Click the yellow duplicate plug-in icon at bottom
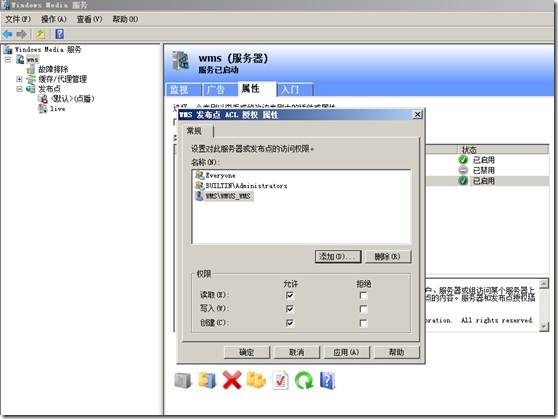The height and width of the screenshot is (419, 558). coord(207,381)
